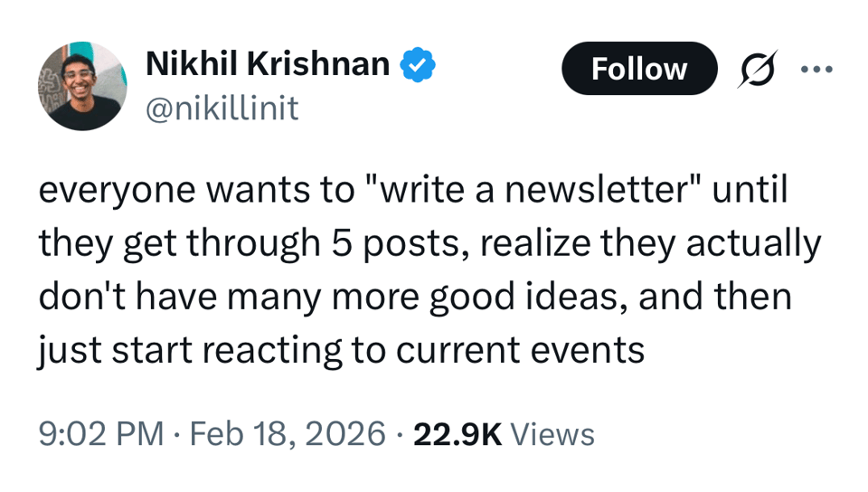Follow Nikhil Krishnan with the Follow button
Screen dimensions: 868x492
point(638,69)
